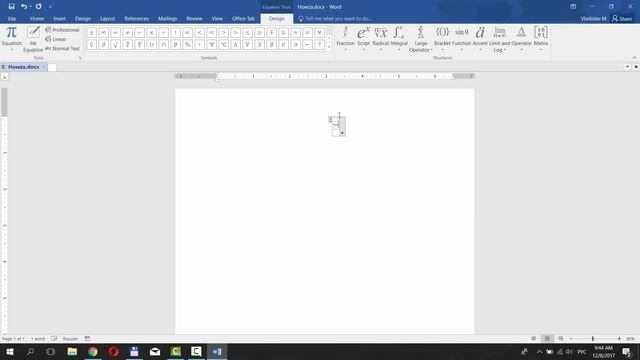640x360 pixels.
Task: Open the equation options arrow in document
Action: (x=342, y=133)
